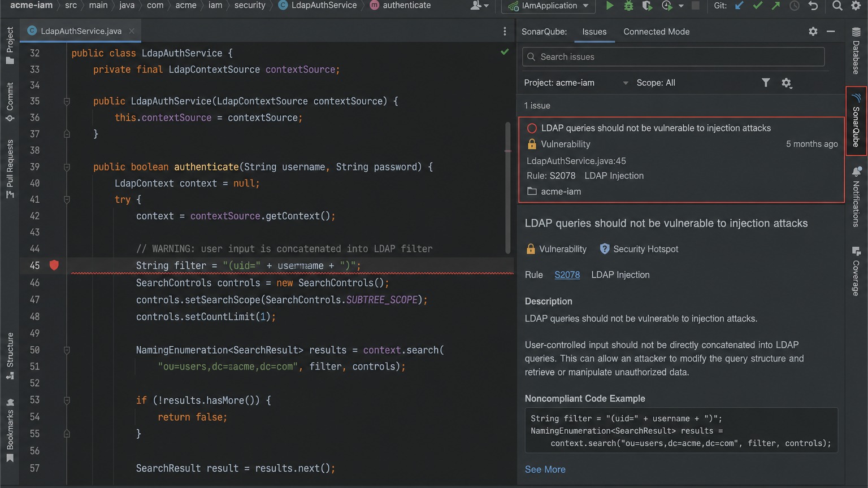The image size is (868, 488).
Task: Click LdapAuthService.java:45 location text
Action: (x=576, y=161)
